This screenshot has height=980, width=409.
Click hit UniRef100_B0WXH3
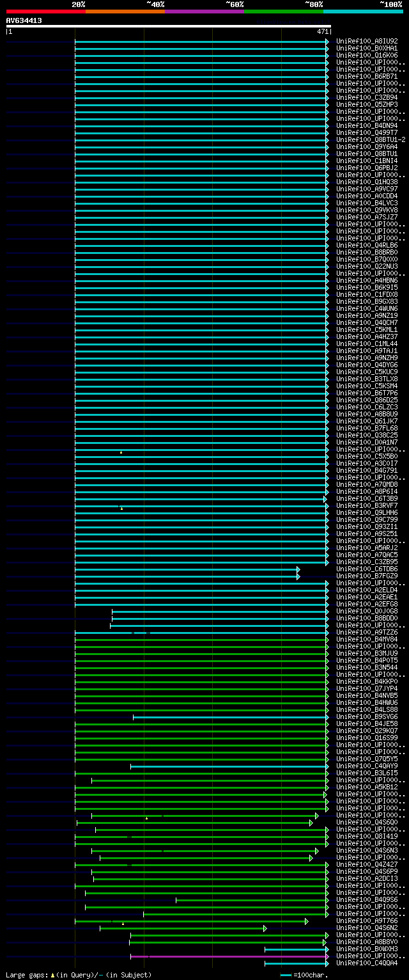[367, 949]
